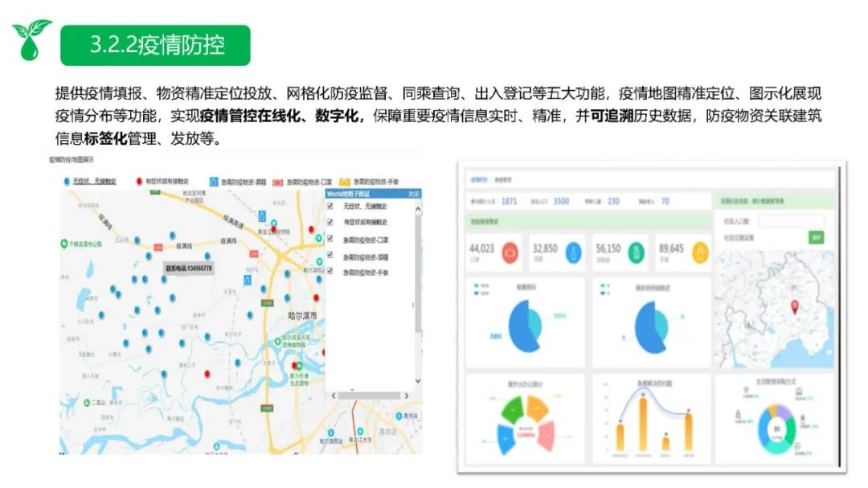Click the blue segment of the fan-shaped office chart
The height and width of the screenshot is (488, 868).
(x=507, y=439)
